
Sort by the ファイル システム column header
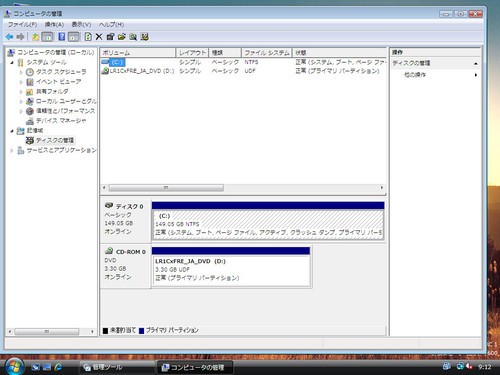[x=267, y=53]
